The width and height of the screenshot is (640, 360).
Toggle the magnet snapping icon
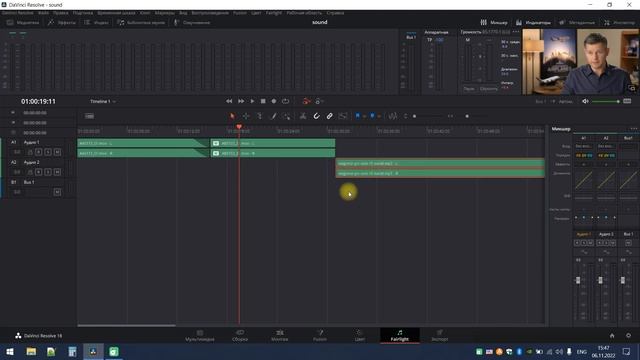click(316, 116)
